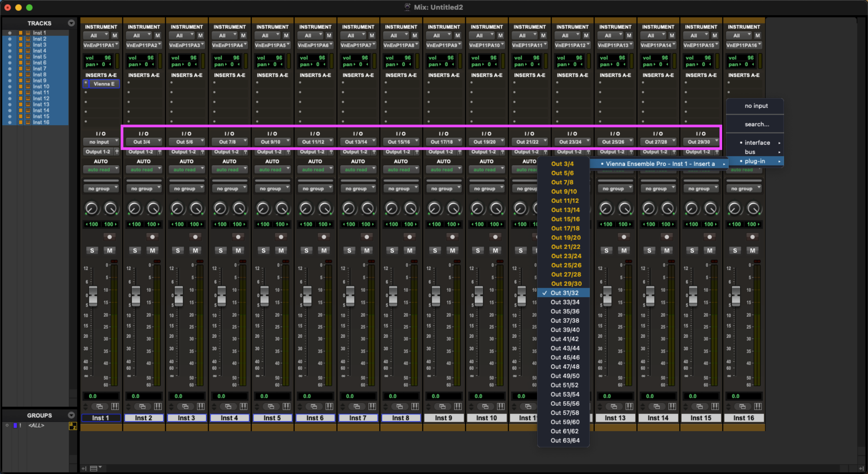This screenshot has height=474, width=868.
Task: Open the Out 5/6 input selector
Action: pos(187,142)
